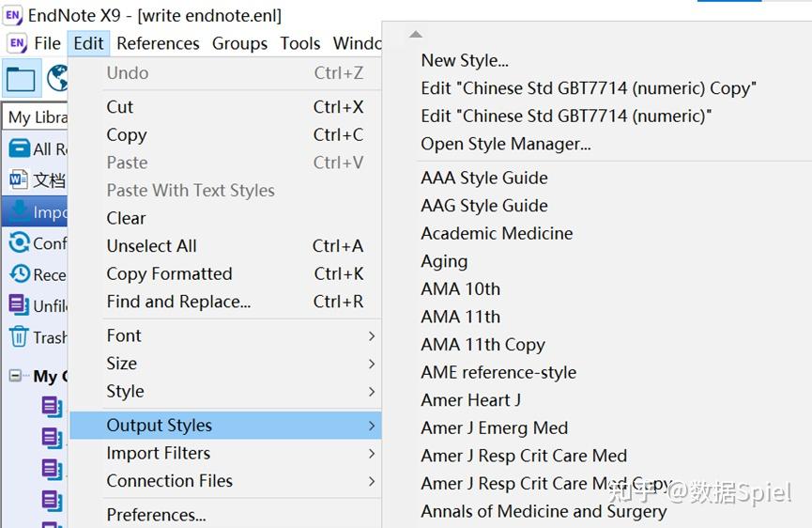Click the Unfiled references icon
The image size is (812, 528).
19,304
